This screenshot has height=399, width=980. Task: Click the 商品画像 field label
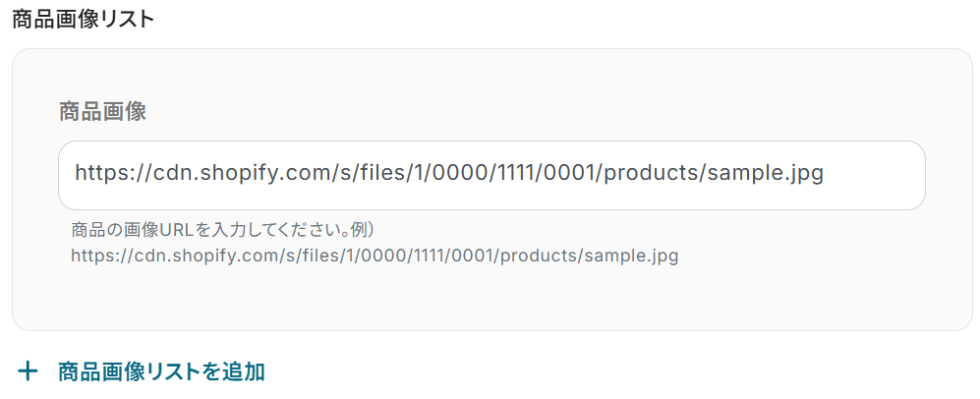[102, 111]
